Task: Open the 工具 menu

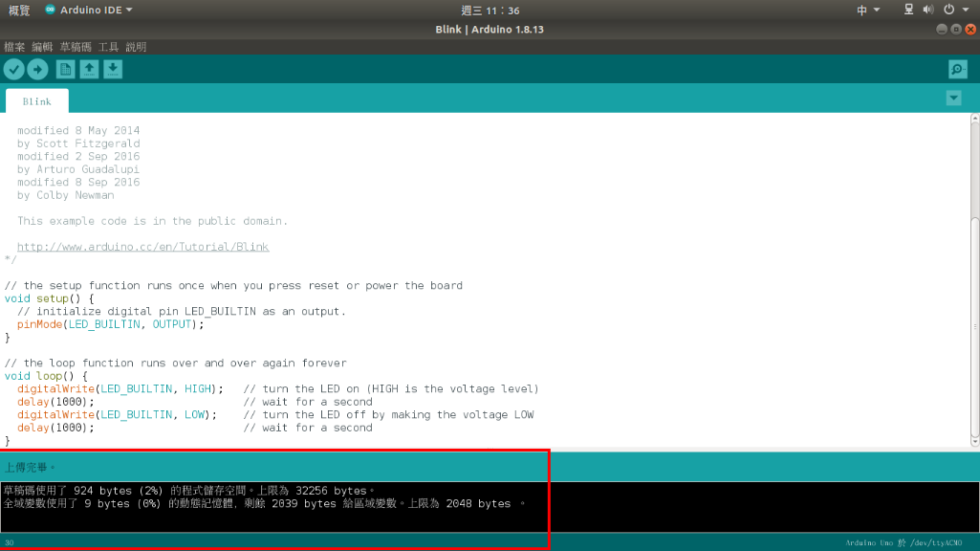Action: coord(108,47)
